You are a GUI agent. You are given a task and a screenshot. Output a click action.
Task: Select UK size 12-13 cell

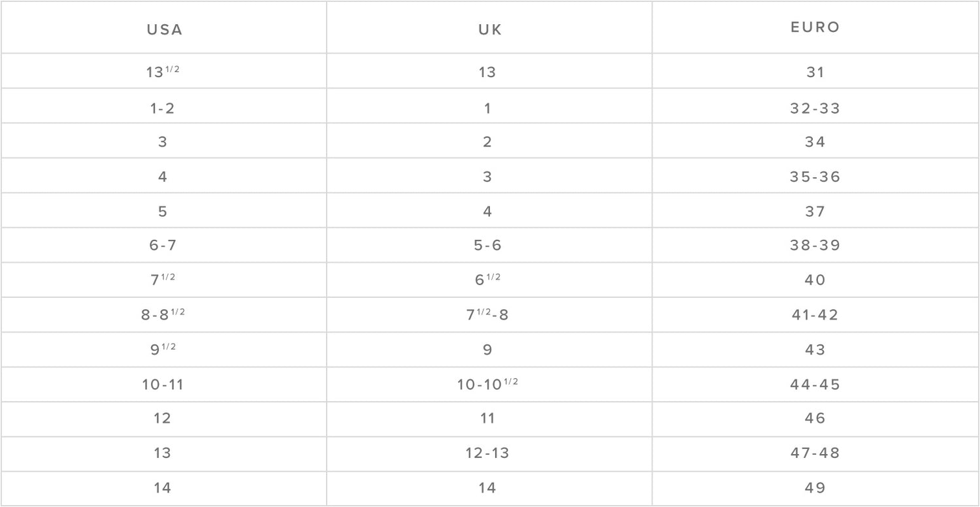point(489,453)
